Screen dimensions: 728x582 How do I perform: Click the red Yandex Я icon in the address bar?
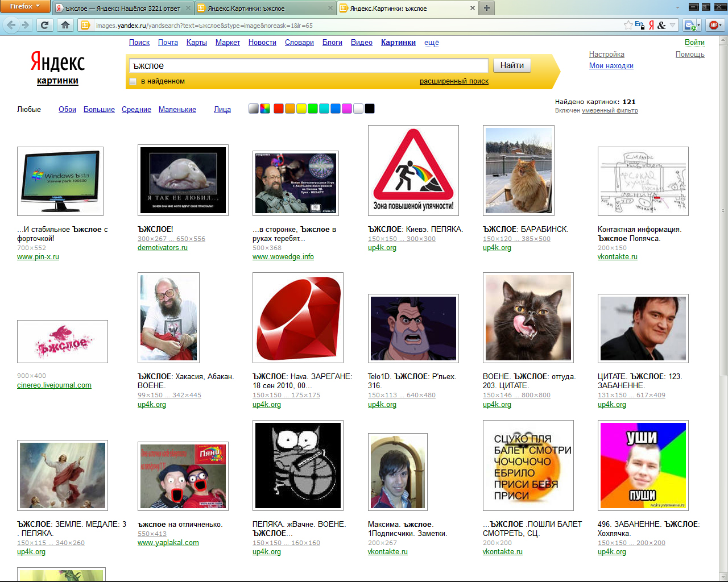651,25
